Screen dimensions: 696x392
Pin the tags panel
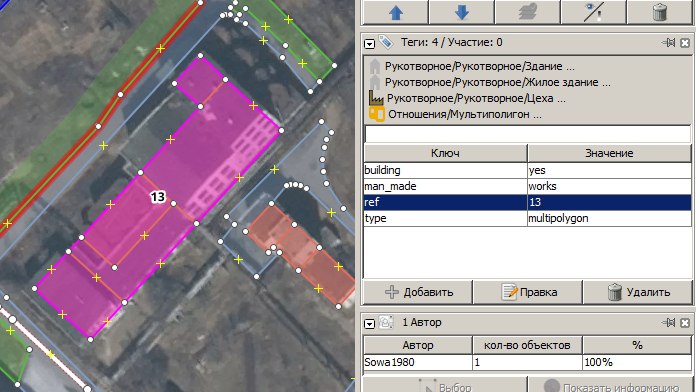[x=668, y=43]
